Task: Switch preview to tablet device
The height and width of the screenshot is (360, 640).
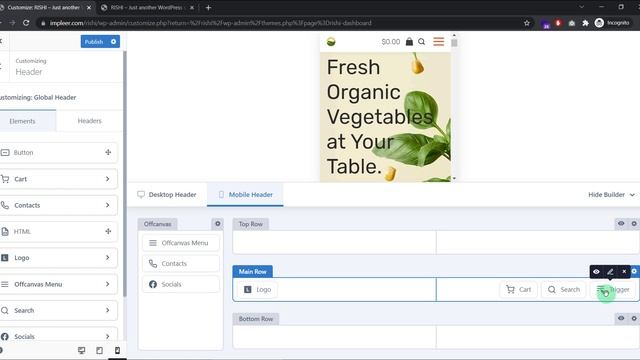Action: click(x=100, y=351)
